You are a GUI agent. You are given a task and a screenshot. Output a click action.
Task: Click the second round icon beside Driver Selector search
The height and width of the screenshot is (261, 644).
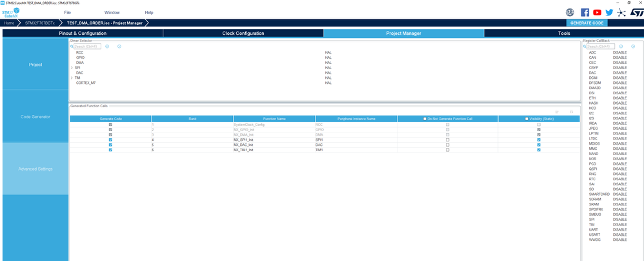point(119,47)
